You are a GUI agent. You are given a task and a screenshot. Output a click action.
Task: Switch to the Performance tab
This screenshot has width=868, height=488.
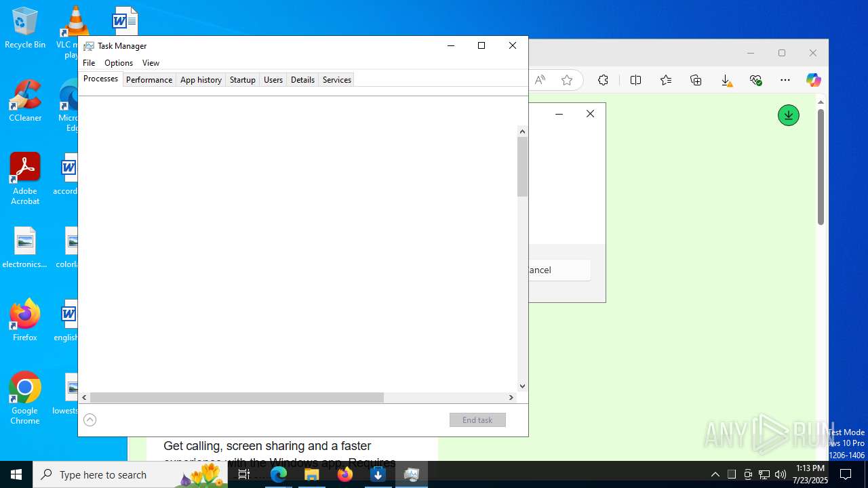point(149,80)
